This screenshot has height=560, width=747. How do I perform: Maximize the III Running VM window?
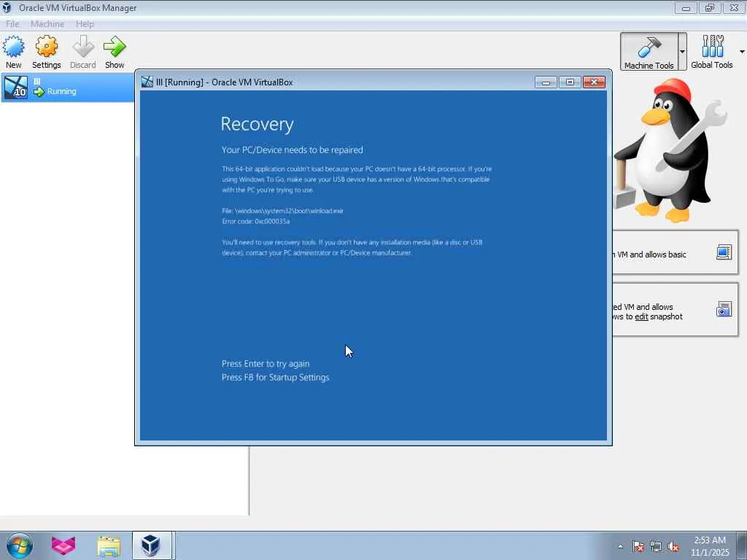click(x=570, y=82)
